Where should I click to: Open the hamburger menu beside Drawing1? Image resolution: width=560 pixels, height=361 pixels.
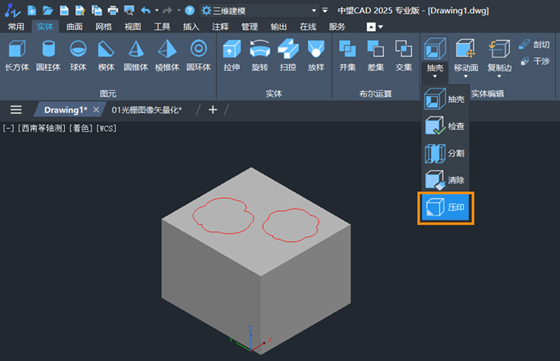click(16, 110)
